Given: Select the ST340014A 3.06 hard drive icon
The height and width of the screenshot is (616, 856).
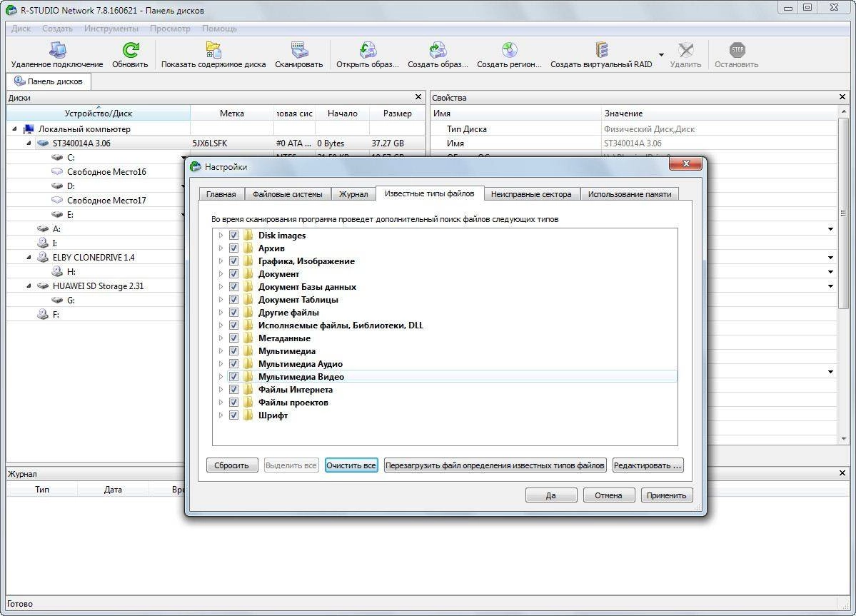Looking at the screenshot, I should (43, 143).
